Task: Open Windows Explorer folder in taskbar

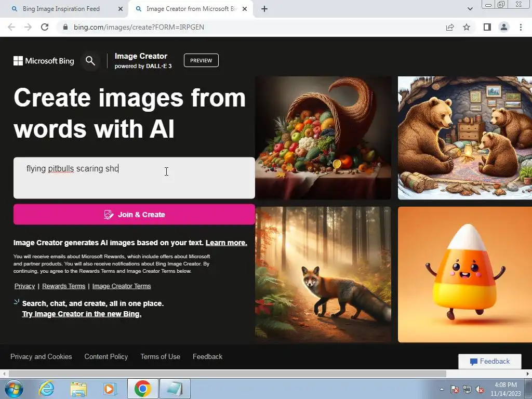Action: (78, 389)
